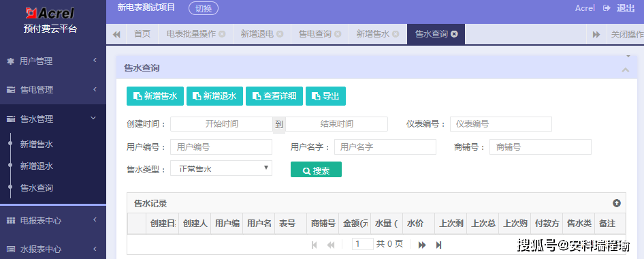Click the logout arrow icon beside 退出
The width and height of the screenshot is (644, 259).
607,7
